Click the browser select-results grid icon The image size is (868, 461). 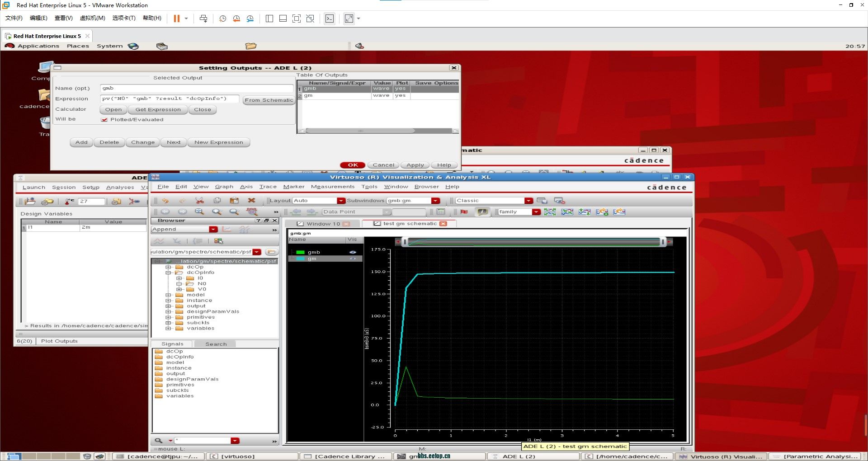pos(219,241)
